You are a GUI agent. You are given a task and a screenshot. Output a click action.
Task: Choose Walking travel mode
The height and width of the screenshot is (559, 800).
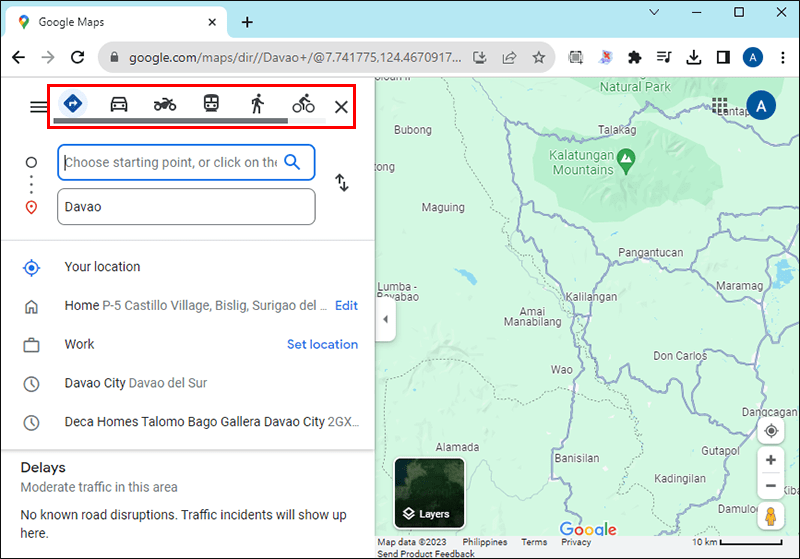click(258, 104)
